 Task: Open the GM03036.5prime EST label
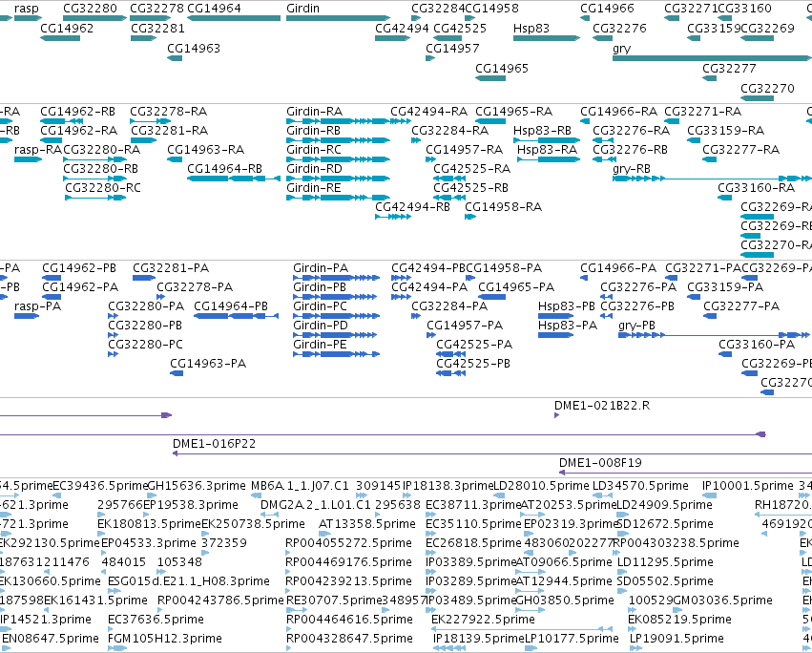pos(723,600)
